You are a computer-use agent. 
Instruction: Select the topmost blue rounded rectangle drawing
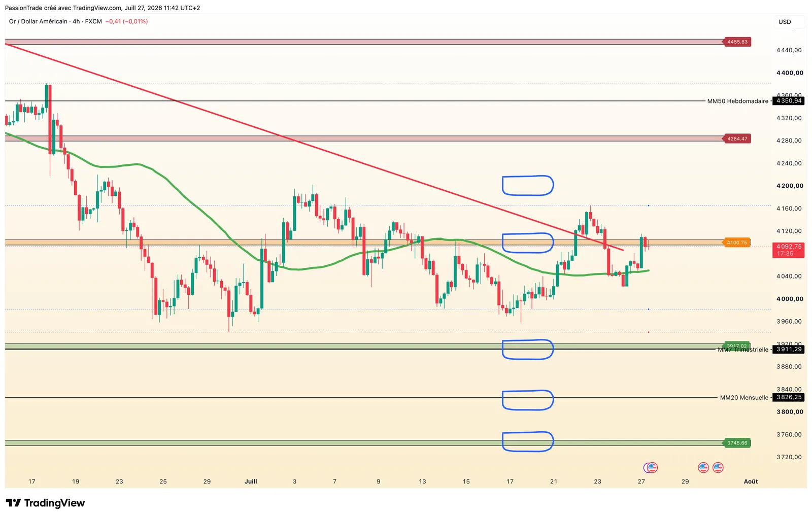point(528,185)
